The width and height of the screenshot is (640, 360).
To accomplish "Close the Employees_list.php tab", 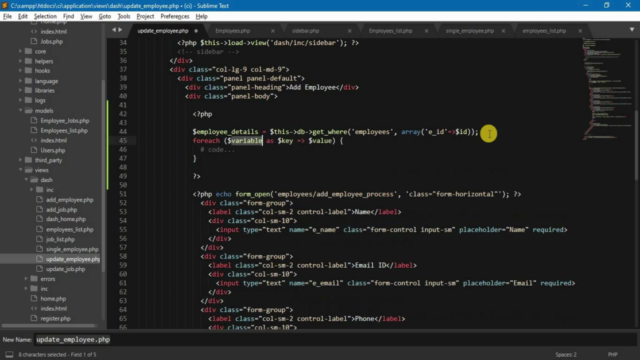I will click(426, 31).
